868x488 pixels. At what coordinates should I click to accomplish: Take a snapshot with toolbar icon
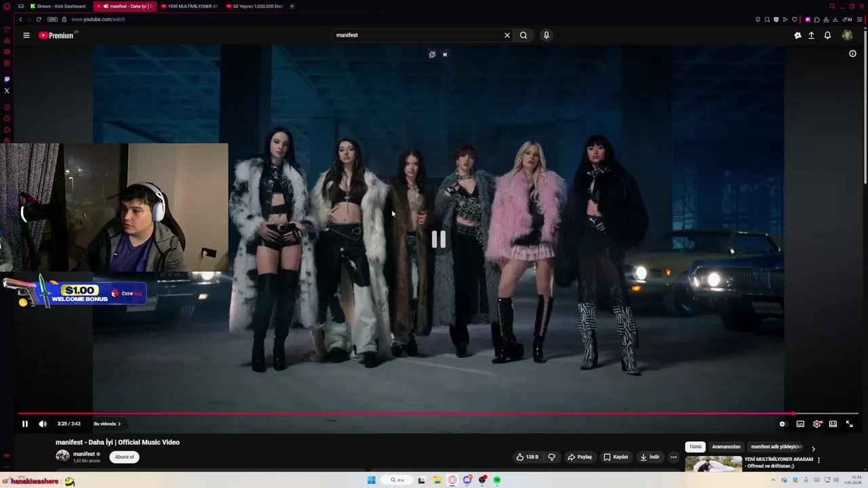(x=767, y=19)
